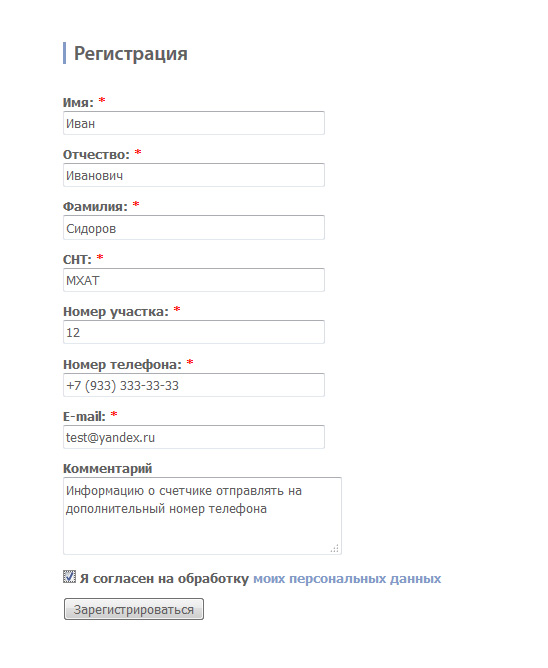Uncheck the personal data consent checkbox
548x668 pixels.
pyautogui.click(x=69, y=577)
